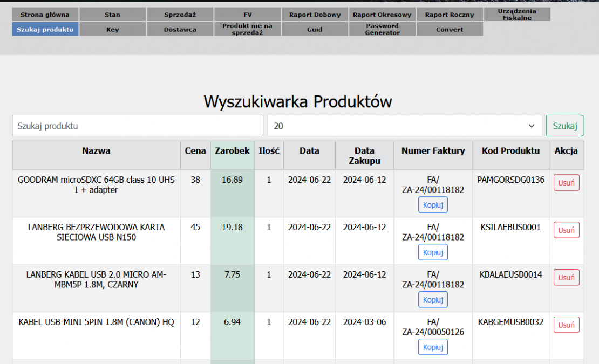This screenshot has width=599, height=364.
Task: Go to the Stan page
Action: (112, 15)
